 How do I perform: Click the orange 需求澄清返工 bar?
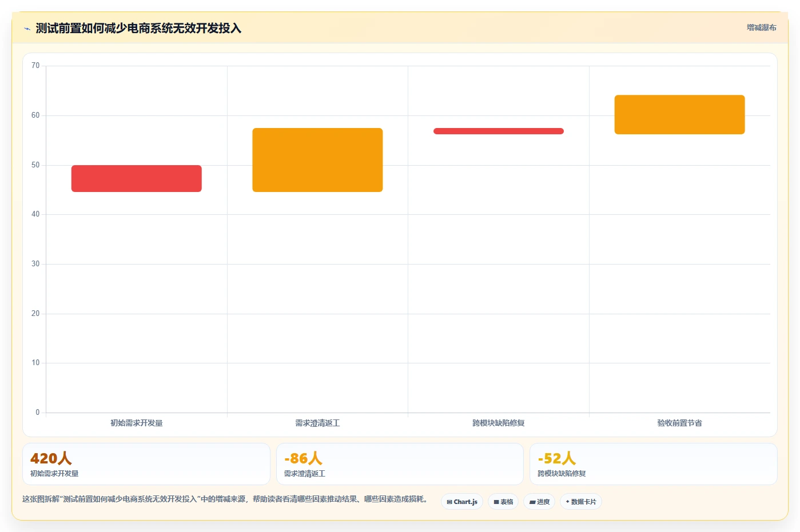click(x=317, y=160)
